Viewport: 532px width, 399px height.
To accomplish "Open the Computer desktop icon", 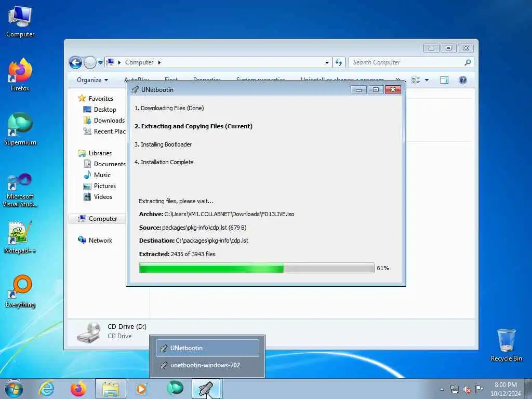I will click(20, 21).
